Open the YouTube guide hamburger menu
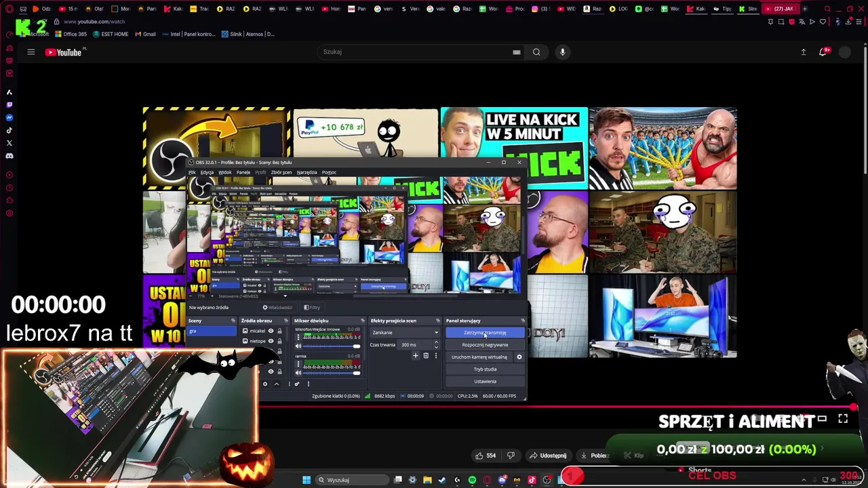The image size is (868, 488). [31, 52]
